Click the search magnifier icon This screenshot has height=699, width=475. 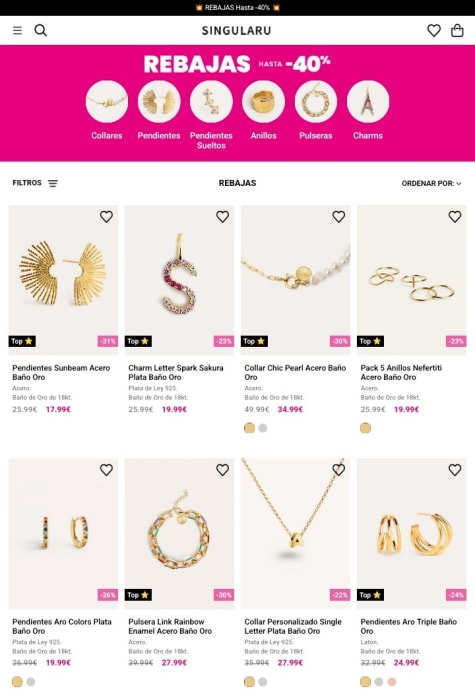[41, 30]
